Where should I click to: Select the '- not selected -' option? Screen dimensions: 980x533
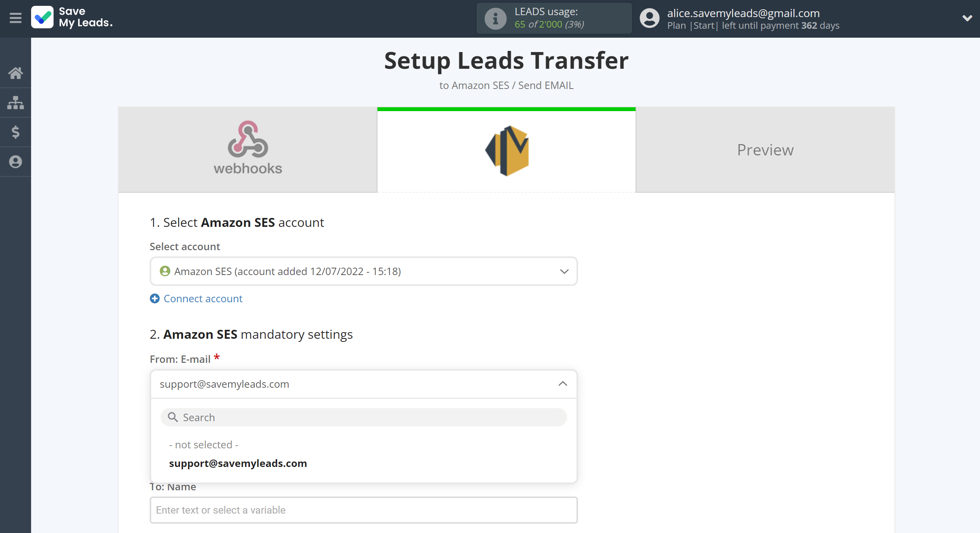click(204, 444)
